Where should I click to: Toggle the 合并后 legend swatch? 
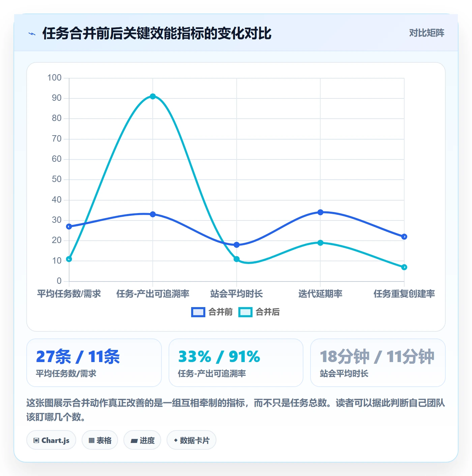pyautogui.click(x=245, y=312)
